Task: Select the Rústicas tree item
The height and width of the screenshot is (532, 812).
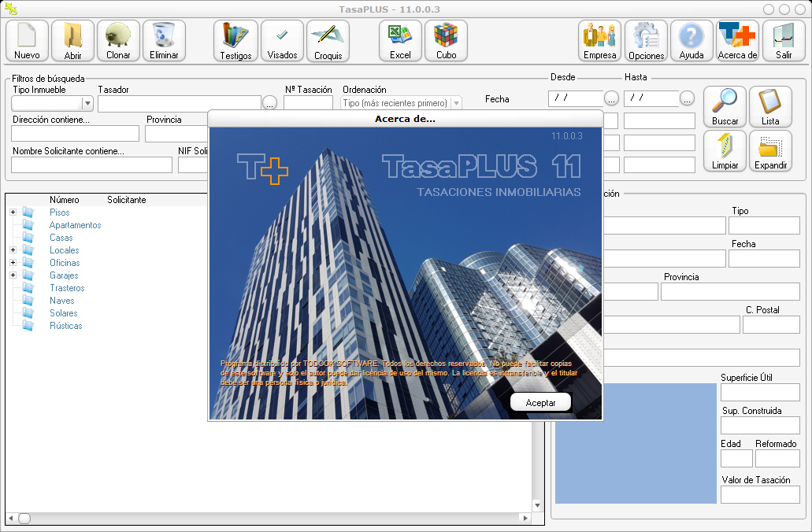Action: click(65, 326)
